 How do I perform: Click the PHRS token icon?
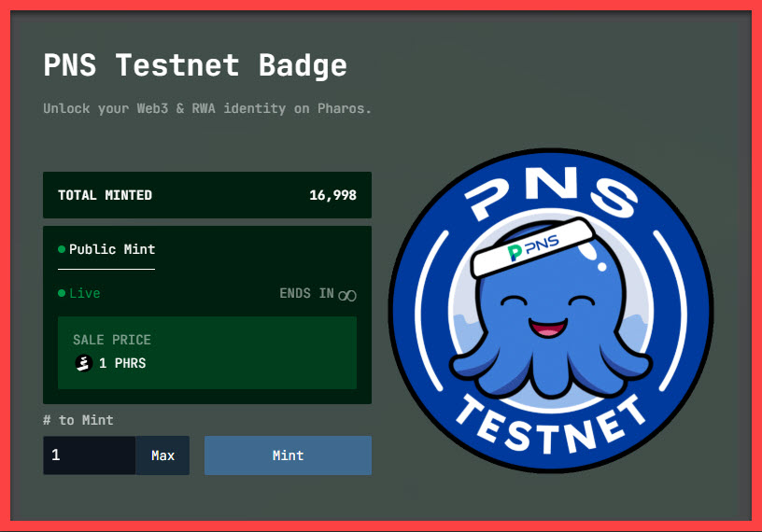(x=84, y=363)
